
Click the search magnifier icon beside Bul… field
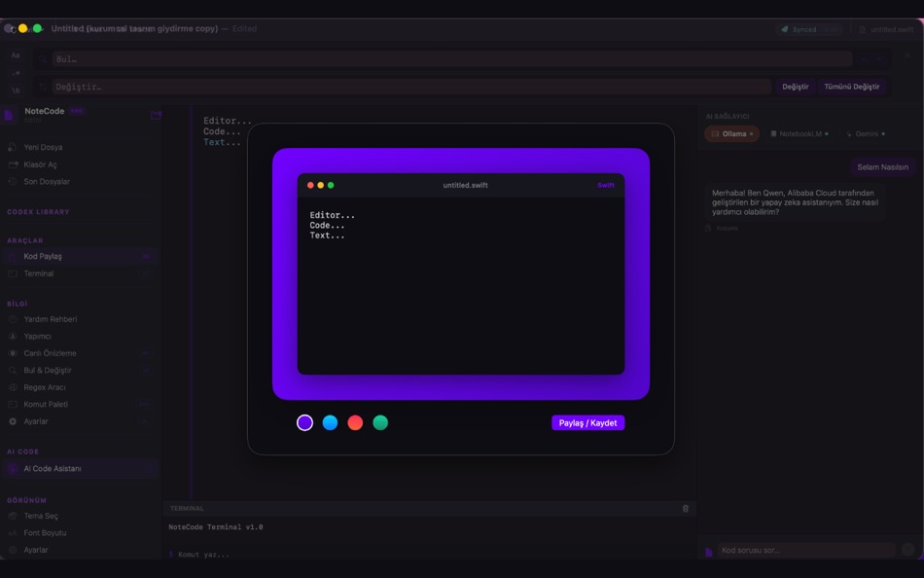point(43,59)
